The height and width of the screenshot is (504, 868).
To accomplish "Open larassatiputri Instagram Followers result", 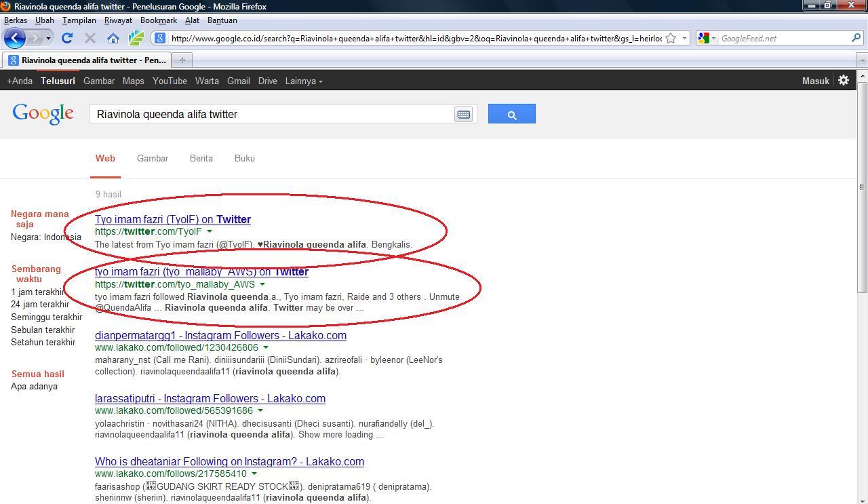I will 210,398.
